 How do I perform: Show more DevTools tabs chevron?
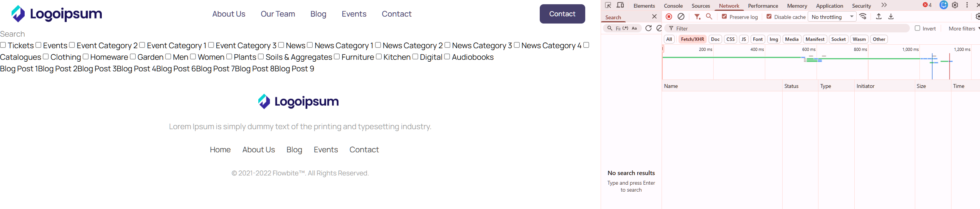(884, 5)
